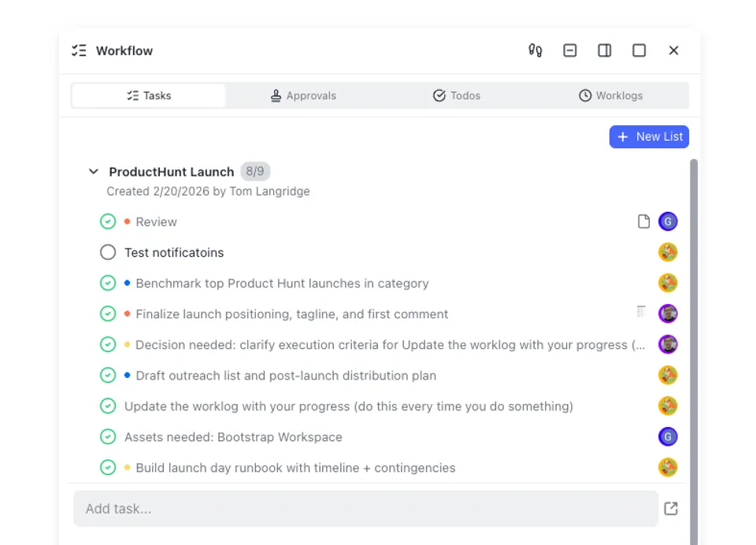The image size is (756, 545).
Task: Mark Test notificatoins as complete
Action: coord(108,252)
